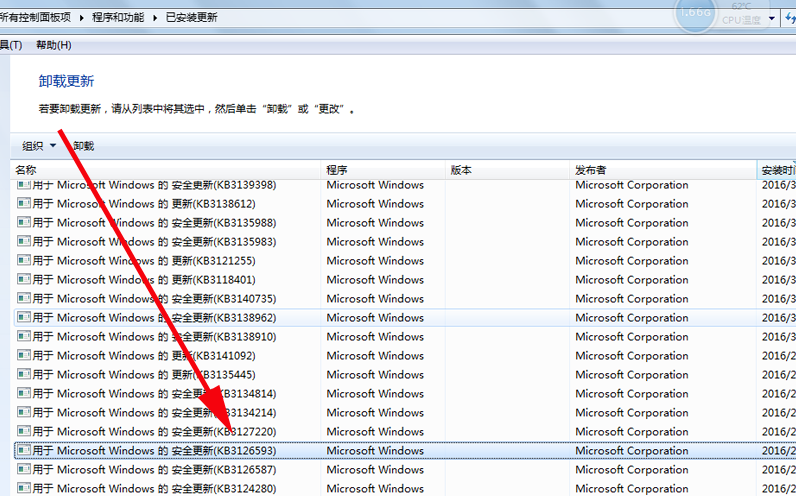Expand breadcrumb arrow after 程序和功能
This screenshot has width=796, height=496.
point(155,18)
